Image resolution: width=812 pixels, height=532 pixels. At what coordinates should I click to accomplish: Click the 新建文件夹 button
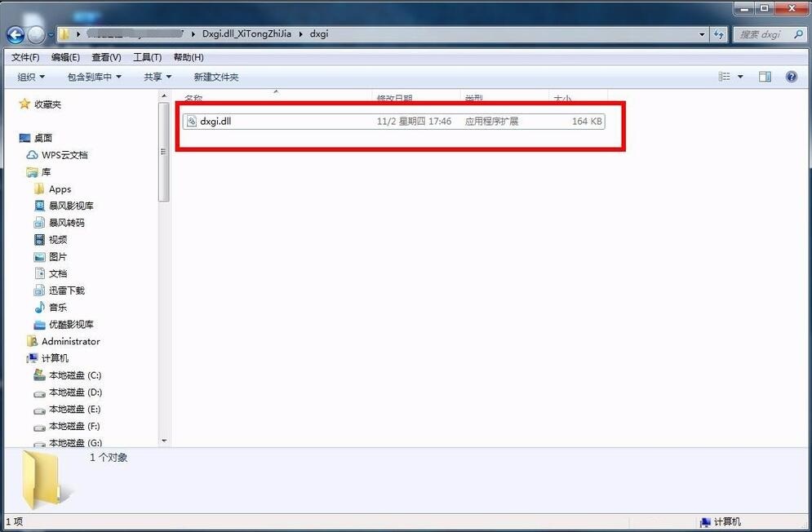coord(216,78)
